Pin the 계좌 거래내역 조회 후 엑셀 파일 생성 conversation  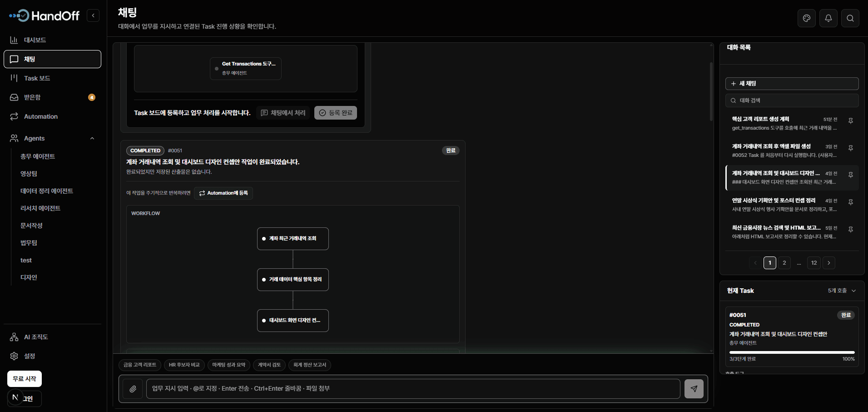(x=851, y=148)
